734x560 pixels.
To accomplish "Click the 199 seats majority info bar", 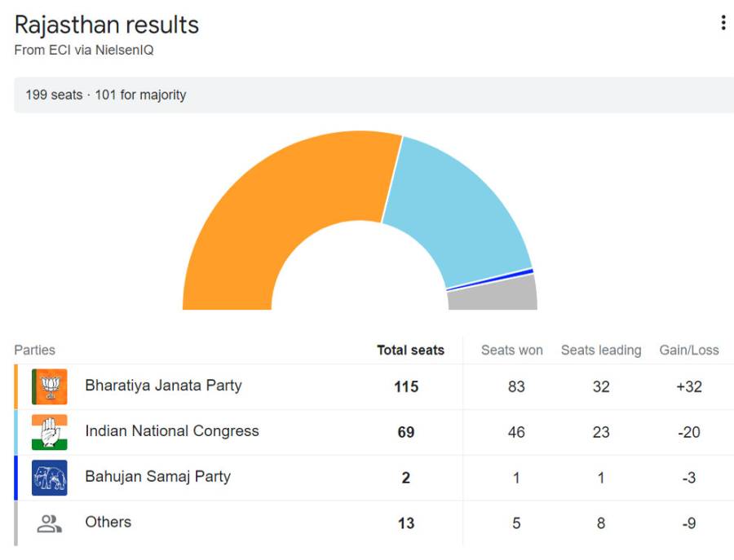I will pos(374,95).
